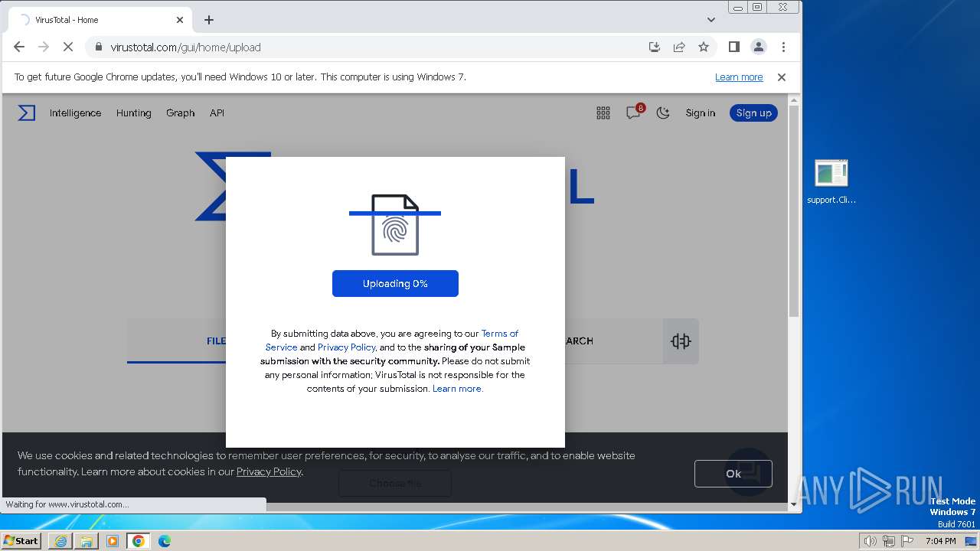Expand the tab search chevron
Screen dimensions: 980x551
(x=711, y=20)
